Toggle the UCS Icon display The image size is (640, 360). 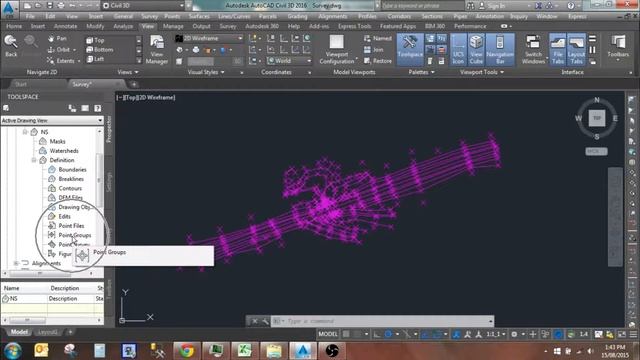pos(458,50)
